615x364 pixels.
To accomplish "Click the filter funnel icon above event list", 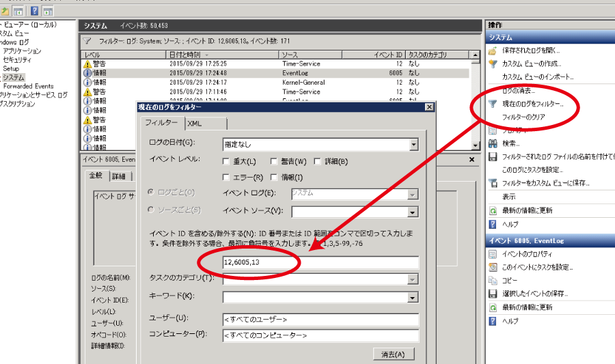I will 87,41.
